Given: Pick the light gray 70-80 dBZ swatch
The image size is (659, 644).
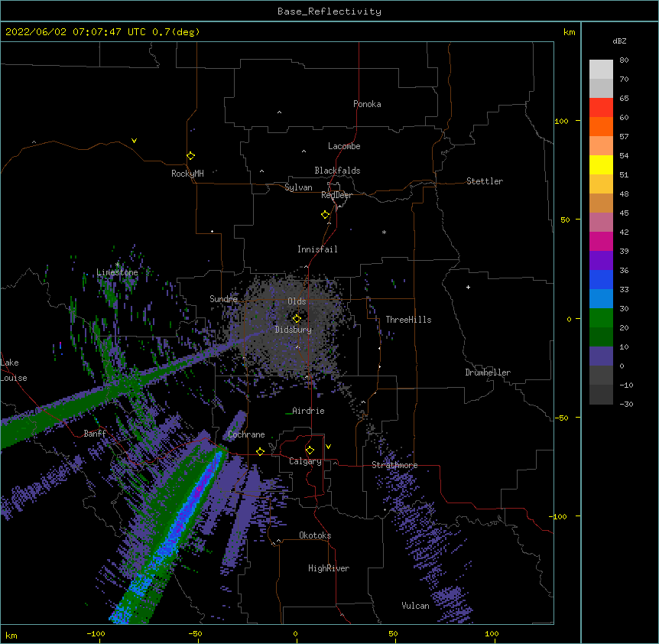Looking at the screenshot, I should coord(601,70).
